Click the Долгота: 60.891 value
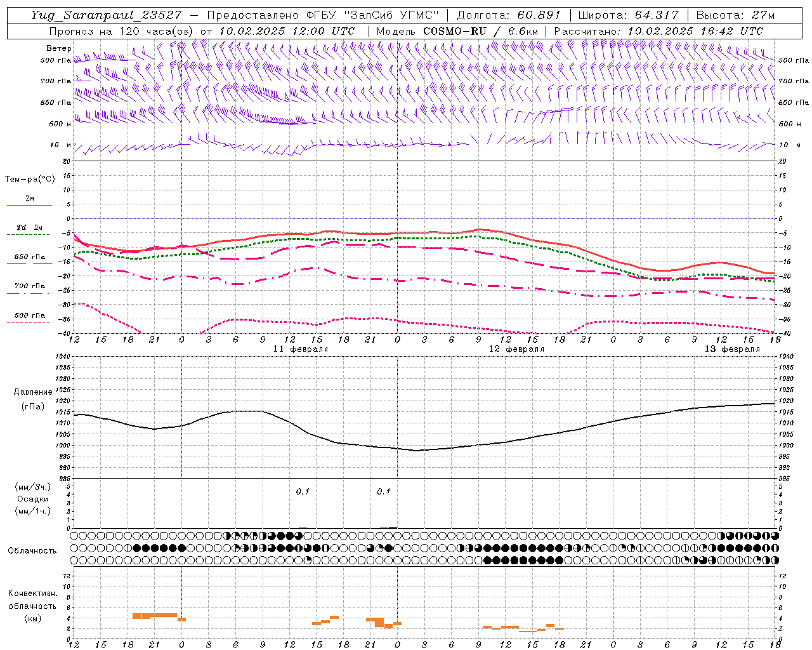This screenshot has height=650, width=812. point(509,15)
